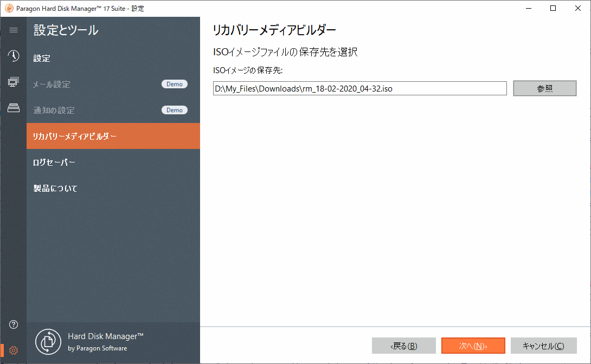
Task: Select the disk stack sidebar icon
Action: (13, 108)
